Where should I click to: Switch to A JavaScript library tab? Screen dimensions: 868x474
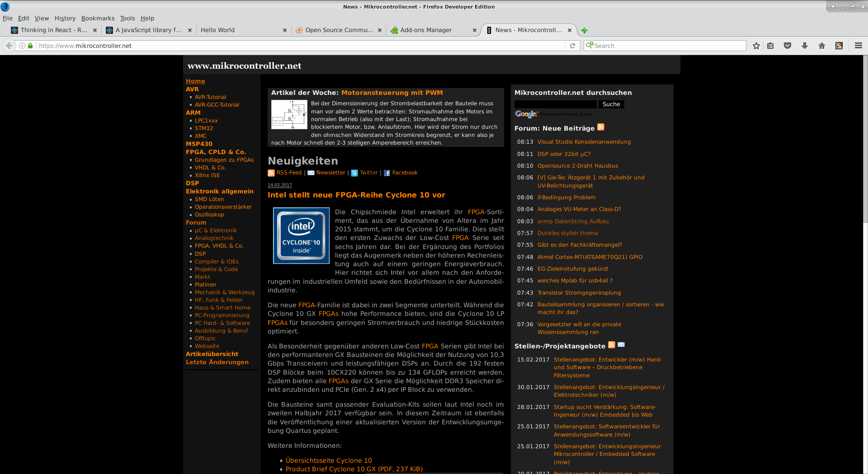point(148,30)
